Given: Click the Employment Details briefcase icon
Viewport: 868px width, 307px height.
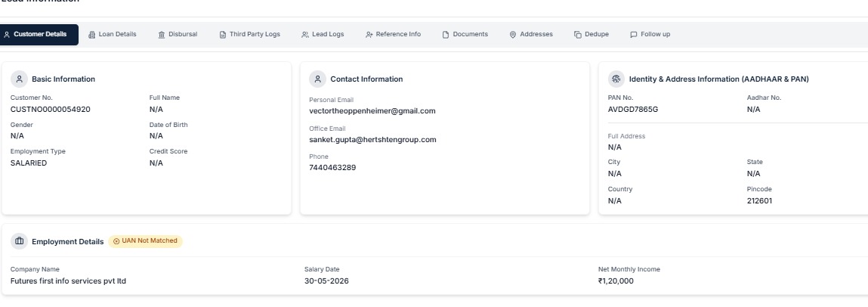Looking at the screenshot, I should (20, 241).
